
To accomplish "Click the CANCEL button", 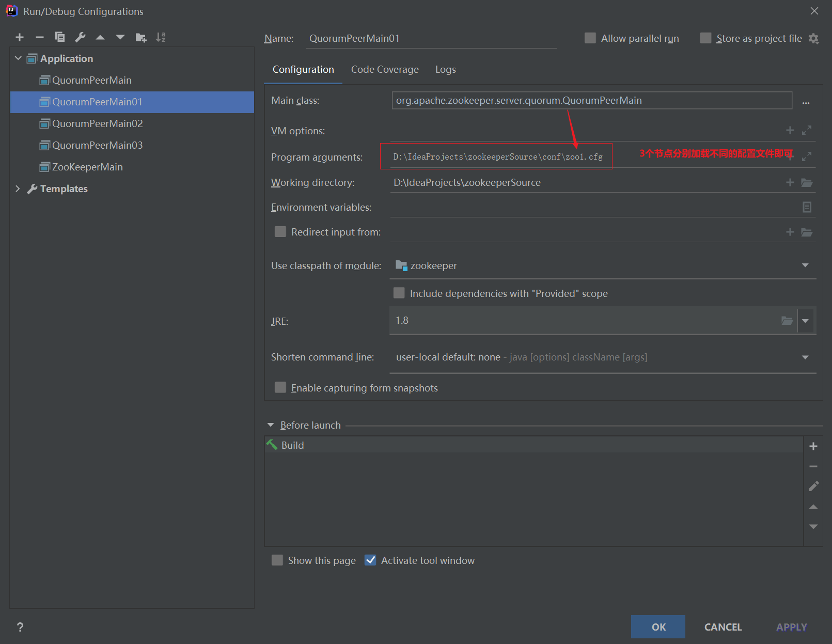I will [723, 626].
